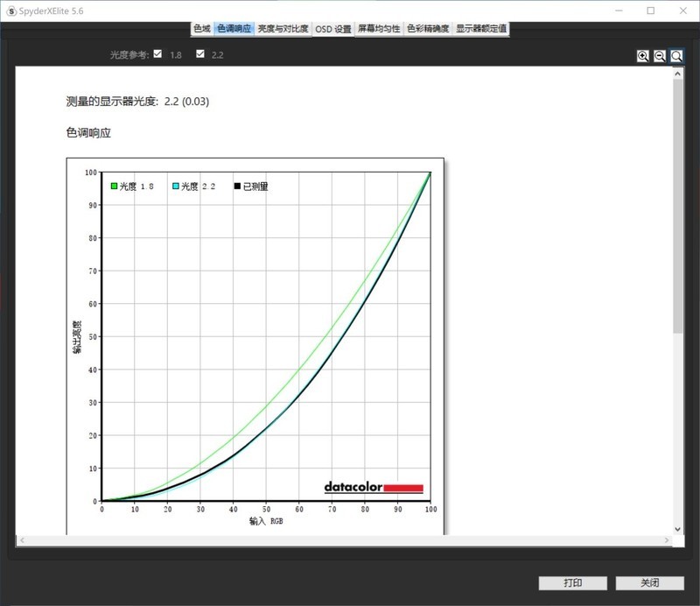Click the highlighted magnifier reset icon
Screen dimensions: 700x606
pyautogui.click(x=675, y=55)
